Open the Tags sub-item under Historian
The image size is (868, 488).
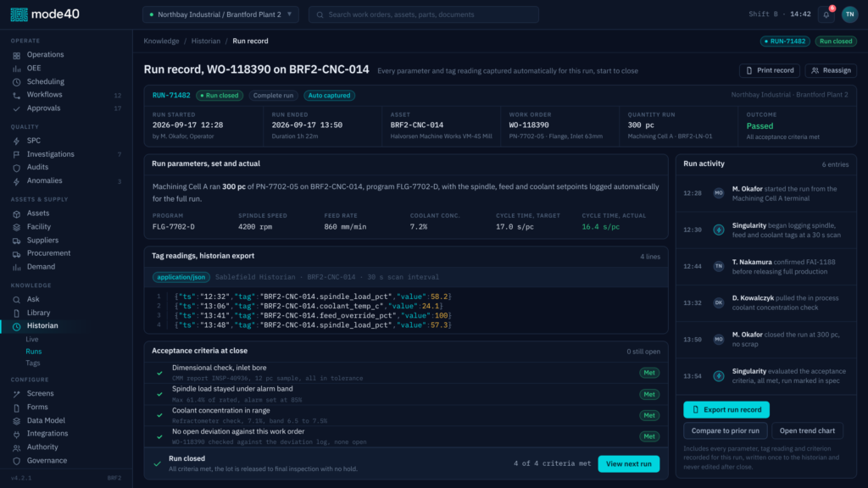[x=33, y=363]
